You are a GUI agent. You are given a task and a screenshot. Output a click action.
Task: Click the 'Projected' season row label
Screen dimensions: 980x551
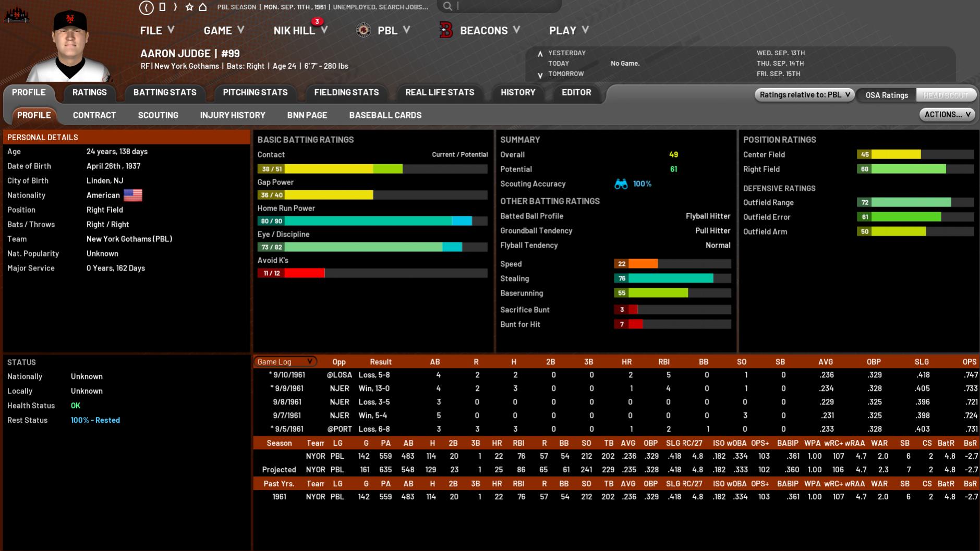click(x=279, y=470)
